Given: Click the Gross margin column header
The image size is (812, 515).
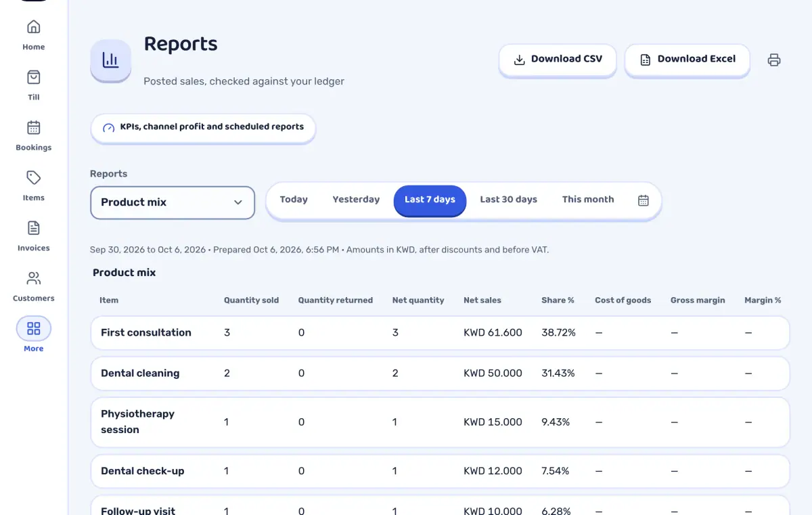Looking at the screenshot, I should [x=698, y=300].
